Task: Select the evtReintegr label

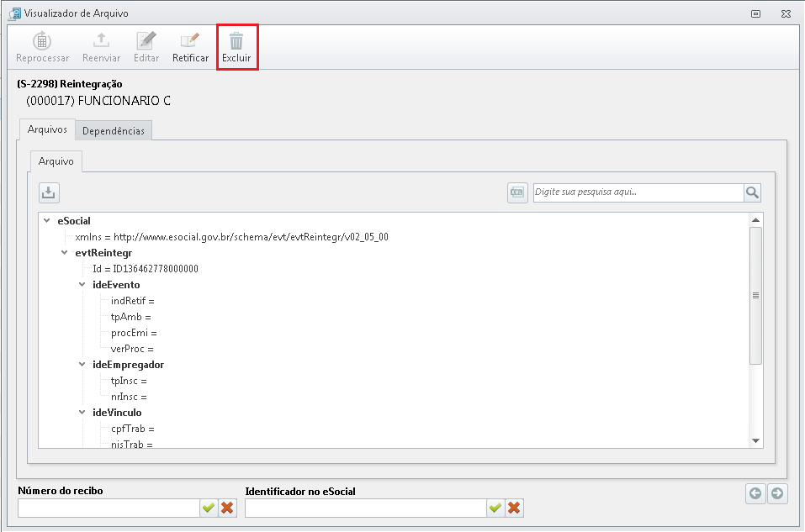Action: tap(103, 252)
